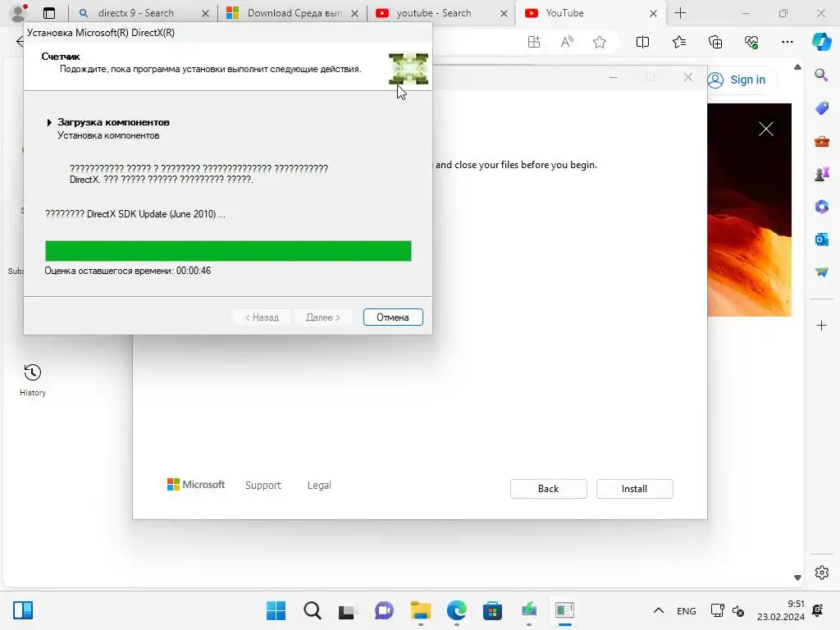Click Отмена in DirectX setup dialog
Image resolution: width=840 pixels, height=630 pixels.
pos(393,317)
